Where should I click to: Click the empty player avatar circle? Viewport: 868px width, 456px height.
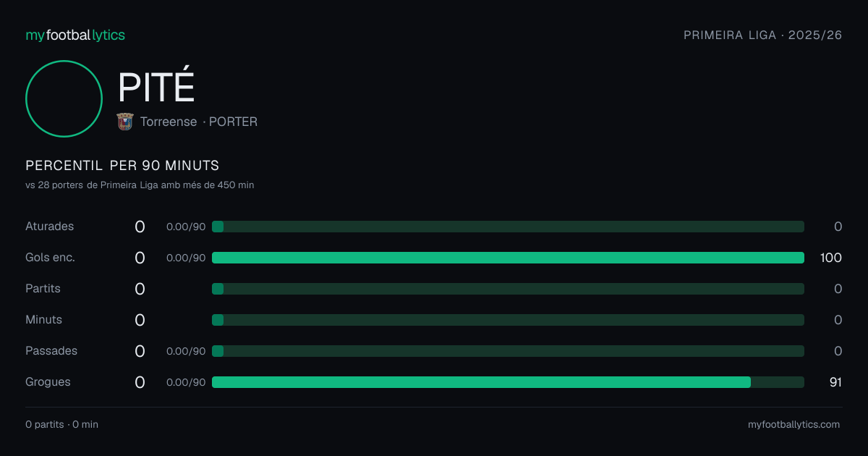[64, 98]
